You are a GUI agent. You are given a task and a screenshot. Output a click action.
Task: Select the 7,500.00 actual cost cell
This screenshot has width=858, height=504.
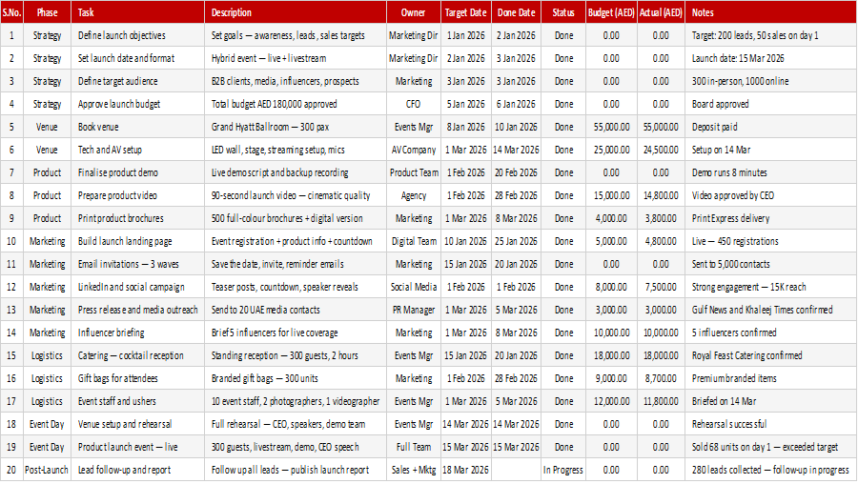coord(661,287)
